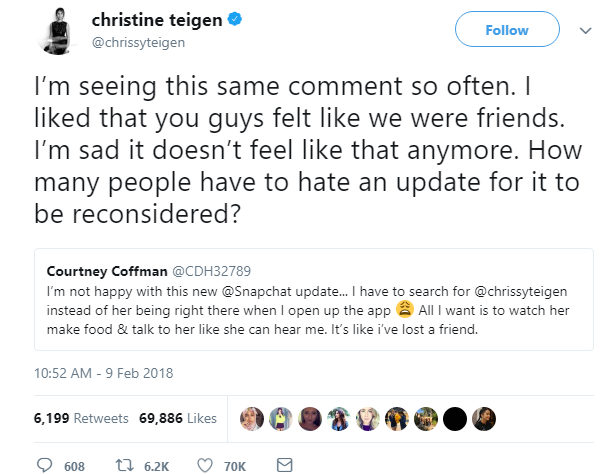Open the tweet timestamp 10:52 AM - 9 Feb 2018
Viewport: 609px width, 474px height.
pyautogui.click(x=104, y=374)
